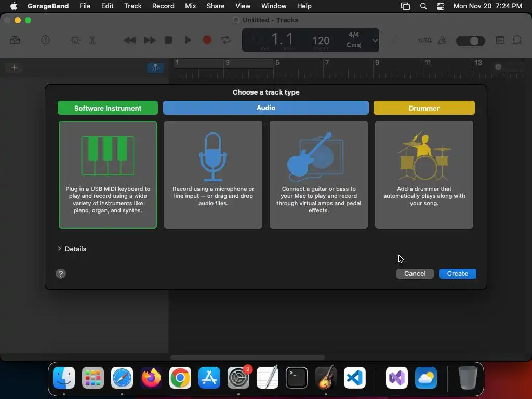532x399 pixels.
Task: Open the Edit menu
Action: (x=107, y=6)
